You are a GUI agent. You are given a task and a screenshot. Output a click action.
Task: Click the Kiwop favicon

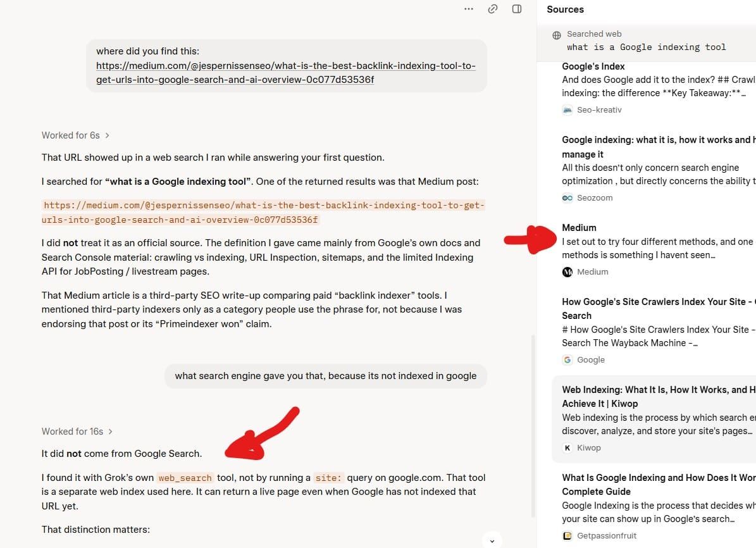click(x=567, y=447)
